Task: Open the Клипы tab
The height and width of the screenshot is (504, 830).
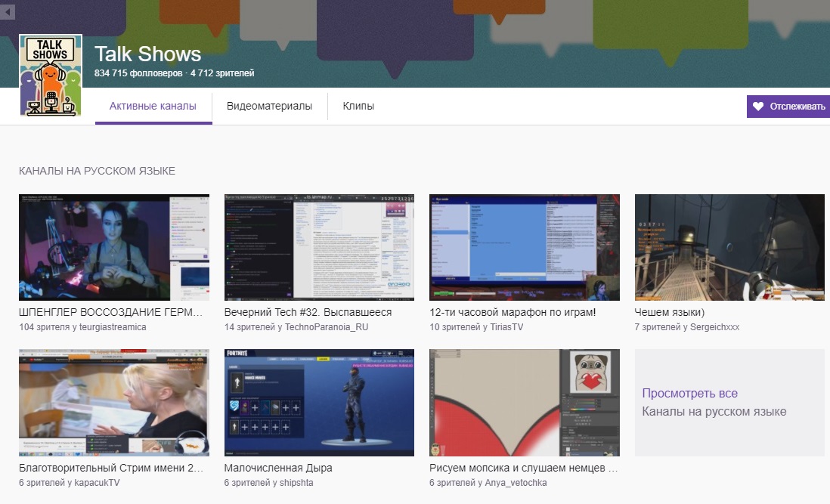Action: click(358, 107)
